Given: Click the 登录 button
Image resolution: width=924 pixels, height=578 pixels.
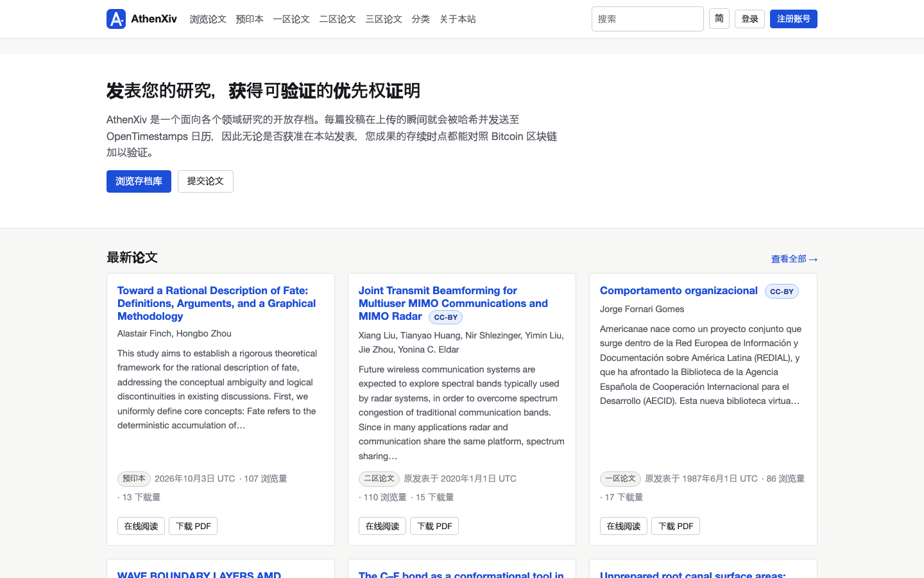Looking at the screenshot, I should coord(749,19).
